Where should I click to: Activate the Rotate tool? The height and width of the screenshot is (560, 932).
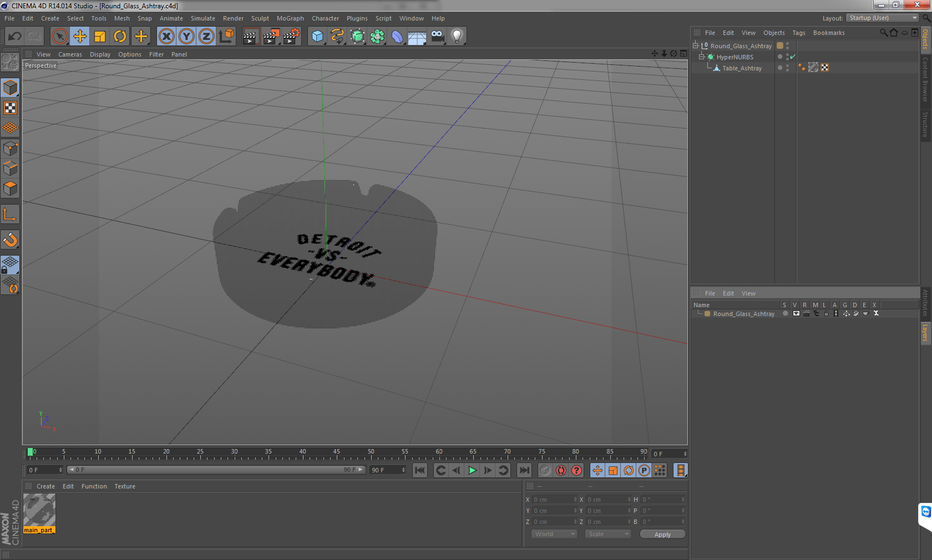(x=120, y=37)
